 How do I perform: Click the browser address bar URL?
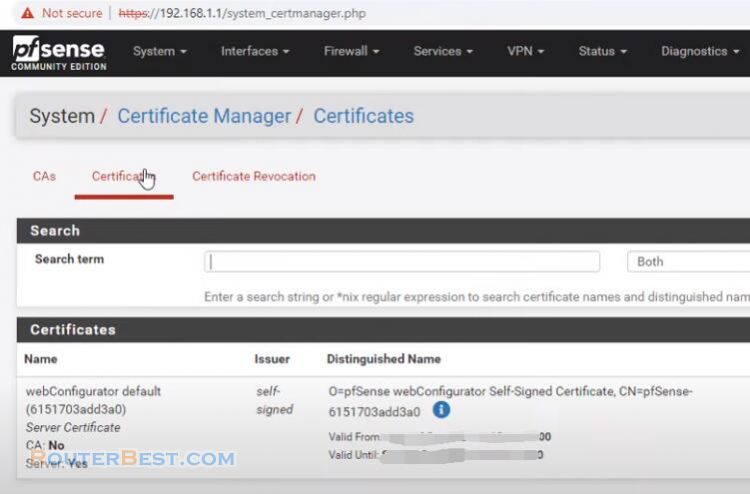coord(242,13)
